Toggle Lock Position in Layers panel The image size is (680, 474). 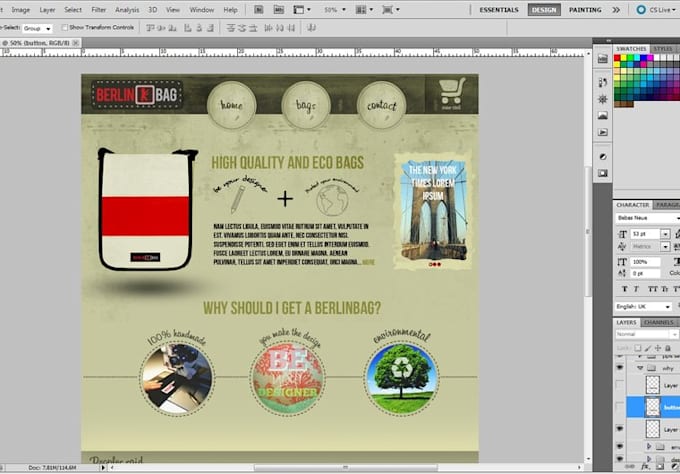click(658, 348)
